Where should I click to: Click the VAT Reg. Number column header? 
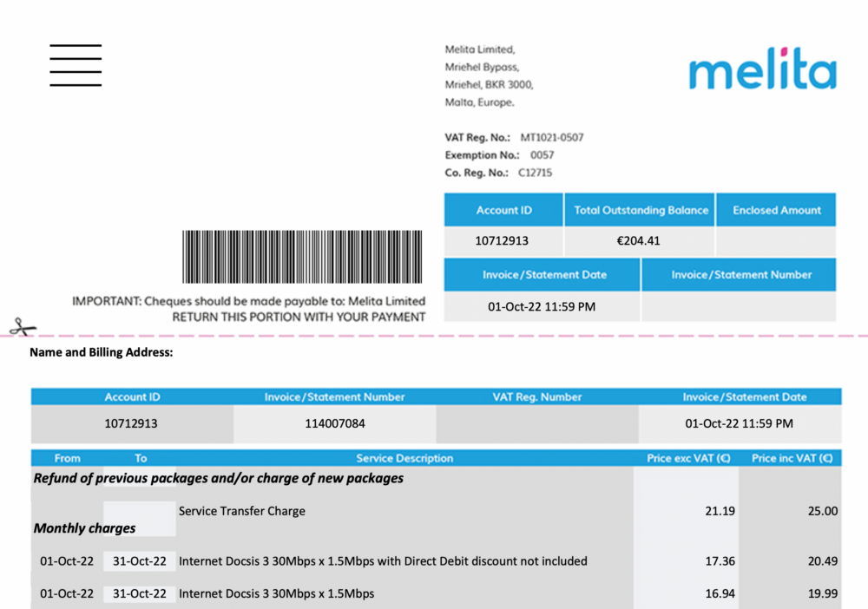point(536,396)
